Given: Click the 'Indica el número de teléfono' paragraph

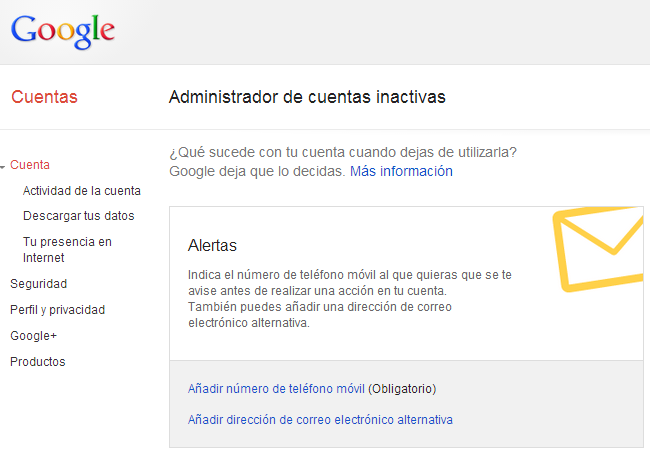Looking at the screenshot, I should [x=350, y=299].
